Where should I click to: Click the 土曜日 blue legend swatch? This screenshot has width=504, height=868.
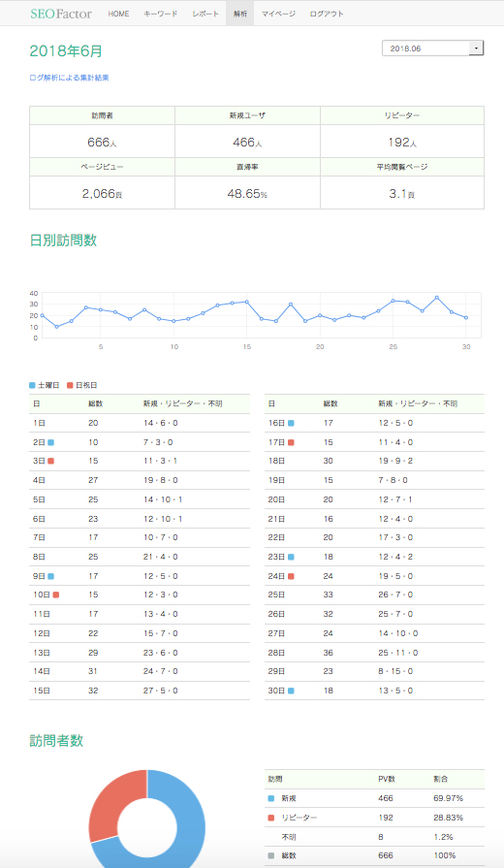click(32, 385)
